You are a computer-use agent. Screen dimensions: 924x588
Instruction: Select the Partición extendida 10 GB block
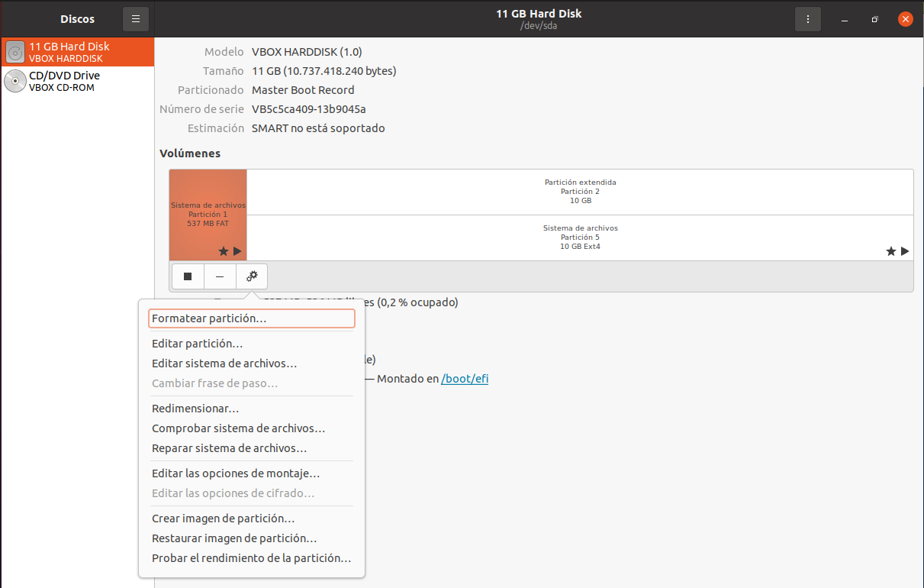point(580,192)
